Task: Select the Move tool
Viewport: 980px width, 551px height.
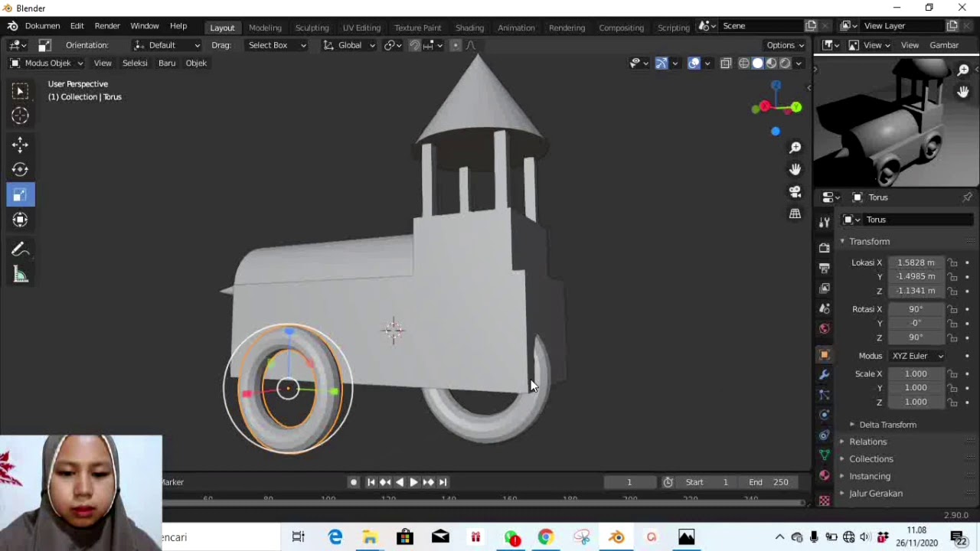Action: point(21,145)
